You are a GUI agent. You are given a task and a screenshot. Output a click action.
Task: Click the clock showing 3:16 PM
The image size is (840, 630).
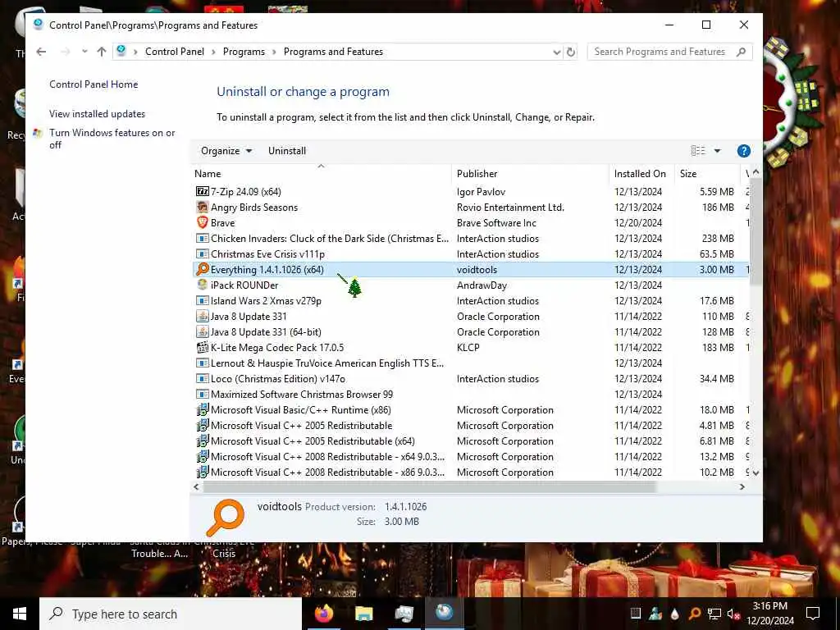point(769,606)
